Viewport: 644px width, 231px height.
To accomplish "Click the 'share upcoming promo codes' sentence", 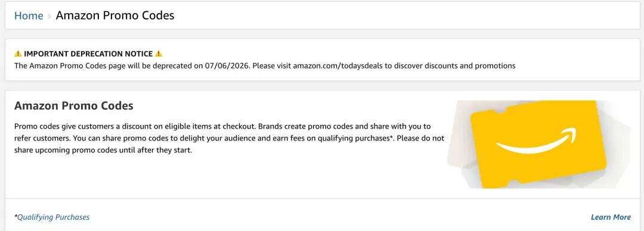I will [x=103, y=150].
